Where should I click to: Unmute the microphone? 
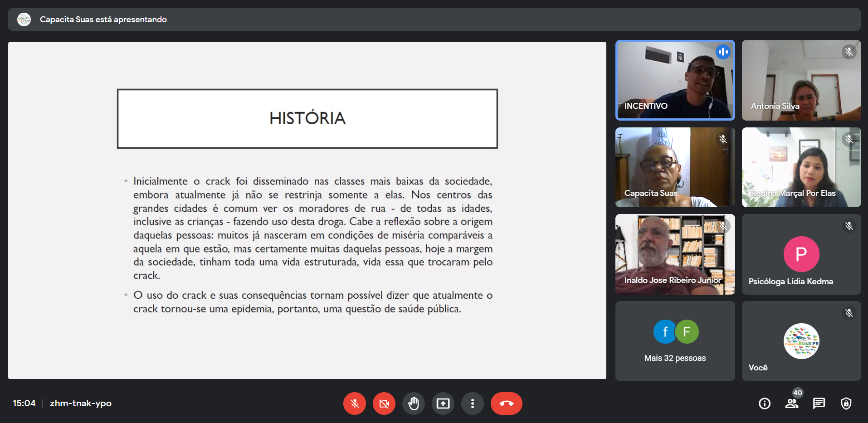[355, 403]
